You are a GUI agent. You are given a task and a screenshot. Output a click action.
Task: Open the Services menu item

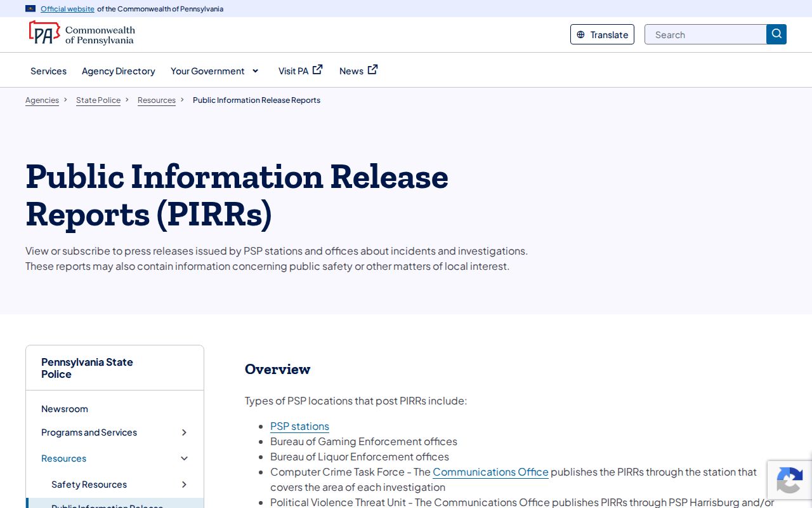(48, 71)
